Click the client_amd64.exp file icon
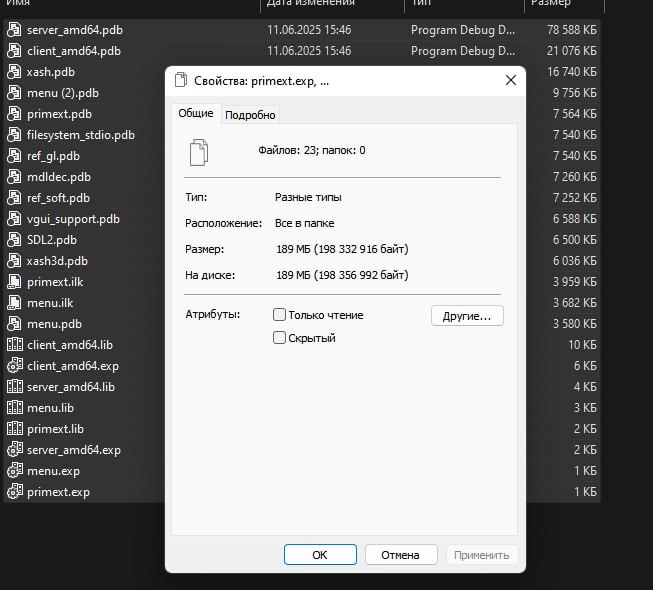Screen dimensions: 653x590 coord(14,366)
